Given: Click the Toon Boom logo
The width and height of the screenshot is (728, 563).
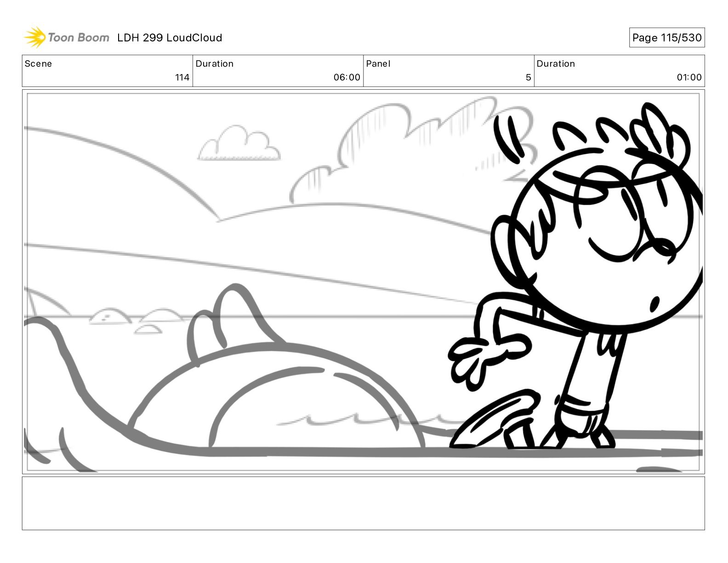Looking at the screenshot, I should click(67, 37).
